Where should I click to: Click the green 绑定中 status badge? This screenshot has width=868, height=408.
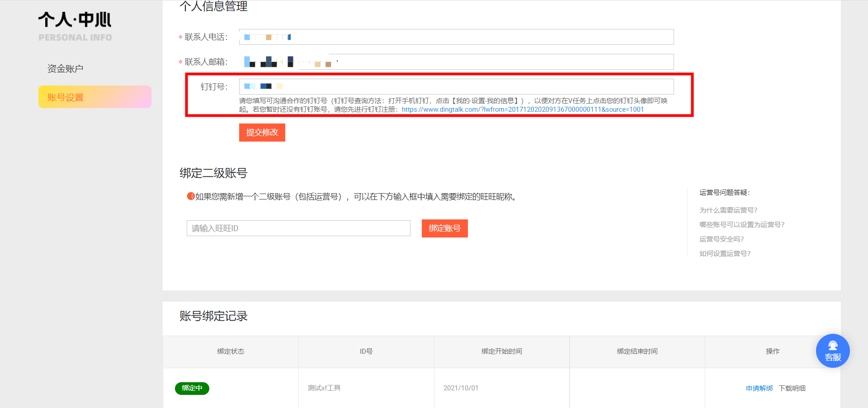[x=192, y=389]
